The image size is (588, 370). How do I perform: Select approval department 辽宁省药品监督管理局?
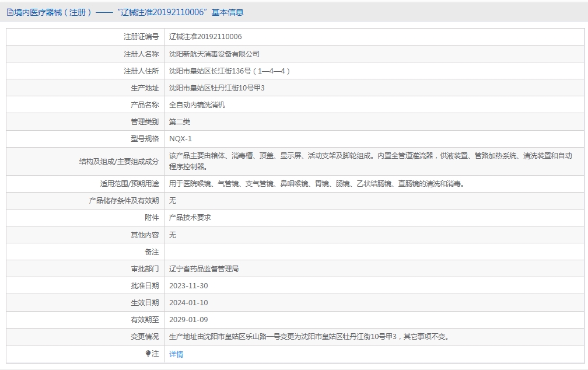click(x=204, y=269)
